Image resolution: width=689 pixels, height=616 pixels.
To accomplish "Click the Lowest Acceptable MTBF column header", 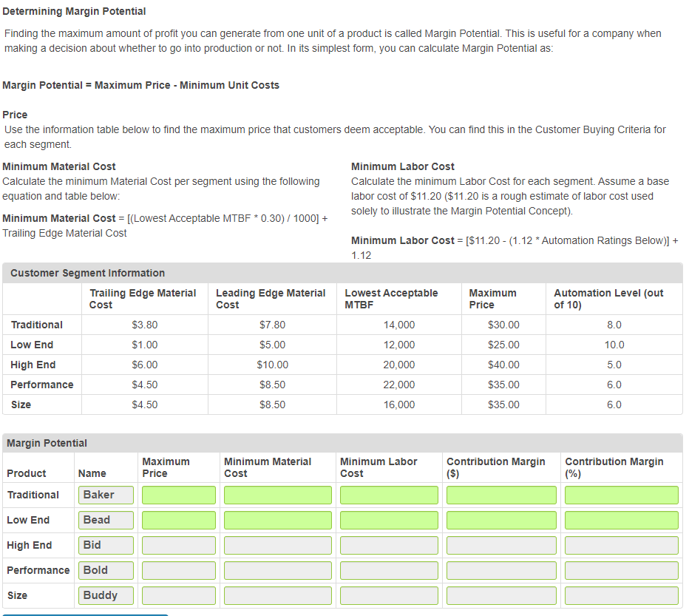I will 391,299.
